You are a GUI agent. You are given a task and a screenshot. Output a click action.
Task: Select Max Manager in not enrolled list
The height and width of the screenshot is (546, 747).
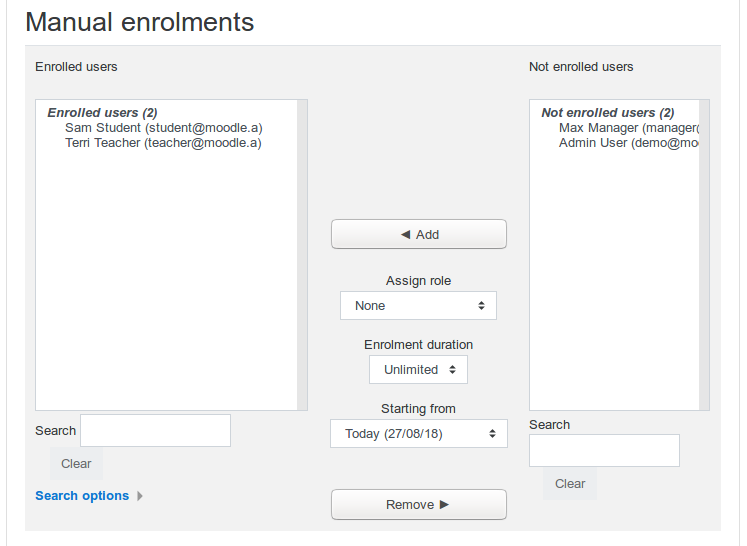628,128
